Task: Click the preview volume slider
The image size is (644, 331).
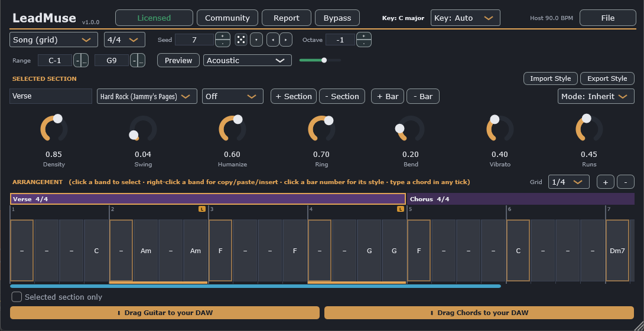Action: pyautogui.click(x=320, y=60)
